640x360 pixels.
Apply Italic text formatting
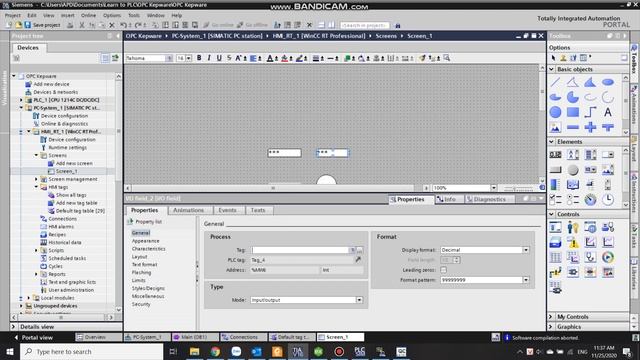[x=209, y=58]
